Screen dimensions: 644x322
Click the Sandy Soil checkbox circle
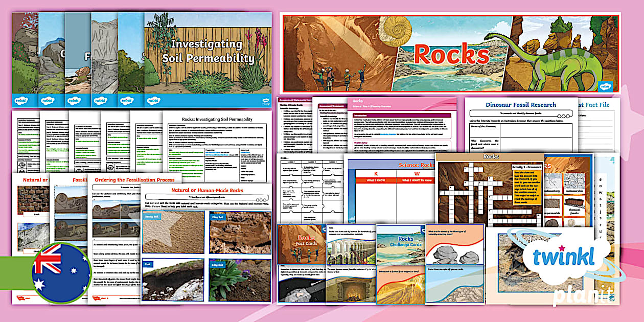pyautogui.click(x=153, y=216)
